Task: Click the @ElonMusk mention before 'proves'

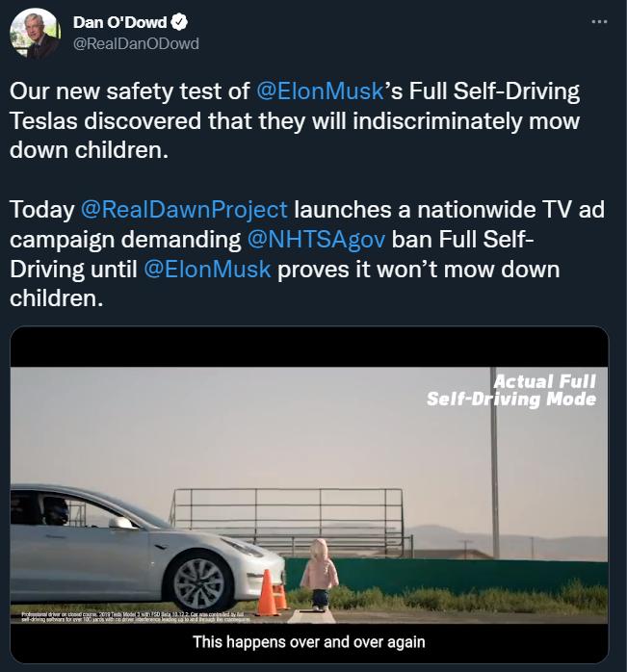Action: point(207,269)
